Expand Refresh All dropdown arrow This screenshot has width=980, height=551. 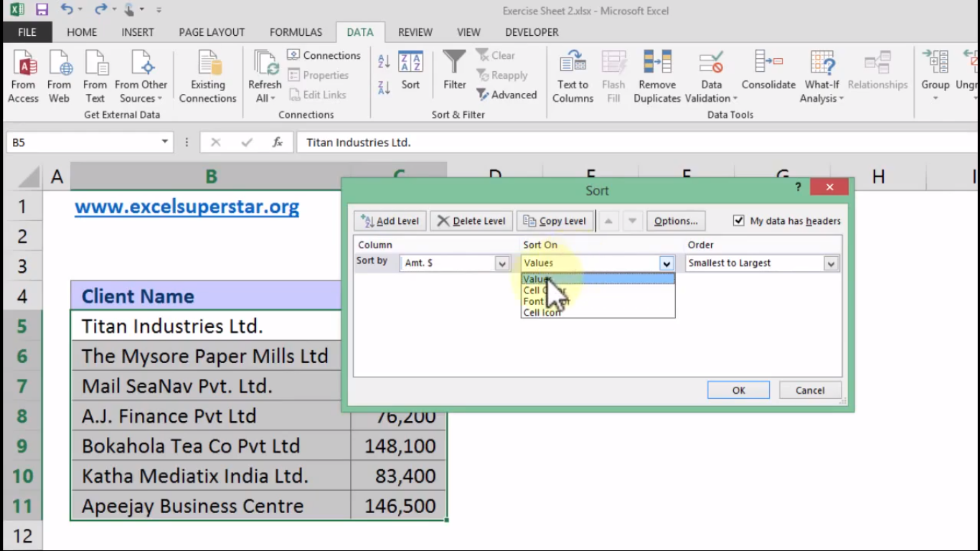[x=273, y=98]
